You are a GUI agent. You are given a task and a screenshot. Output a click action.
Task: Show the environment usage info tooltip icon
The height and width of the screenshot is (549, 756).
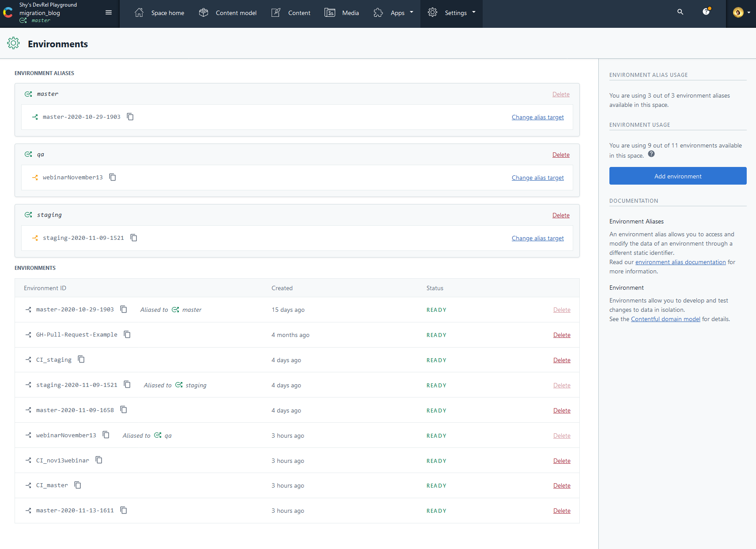coord(651,154)
